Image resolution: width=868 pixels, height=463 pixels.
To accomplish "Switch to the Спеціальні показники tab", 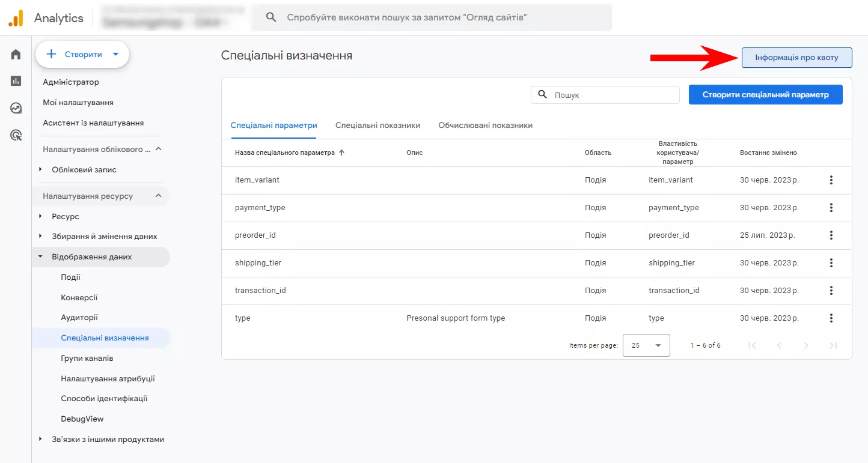I will click(377, 126).
